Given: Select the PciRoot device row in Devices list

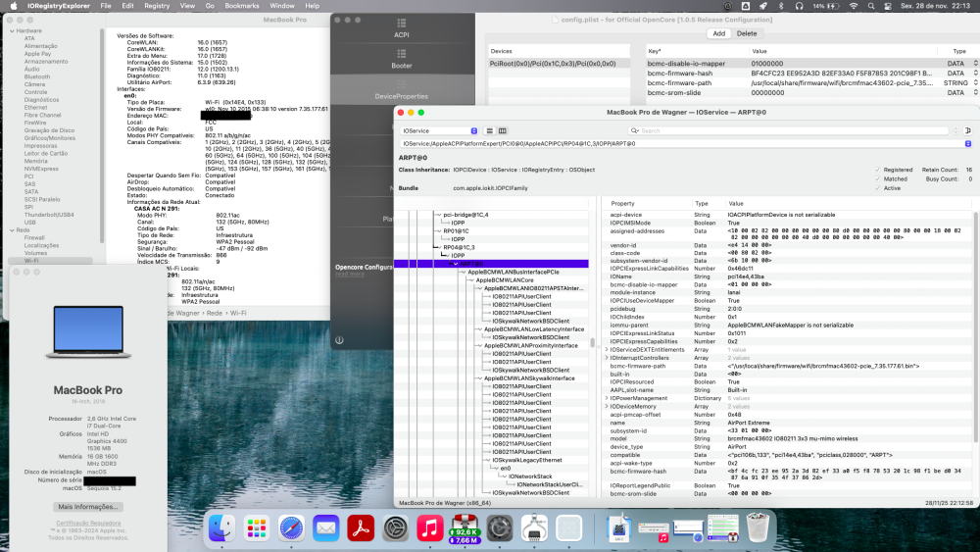Looking at the screenshot, I should point(559,64).
